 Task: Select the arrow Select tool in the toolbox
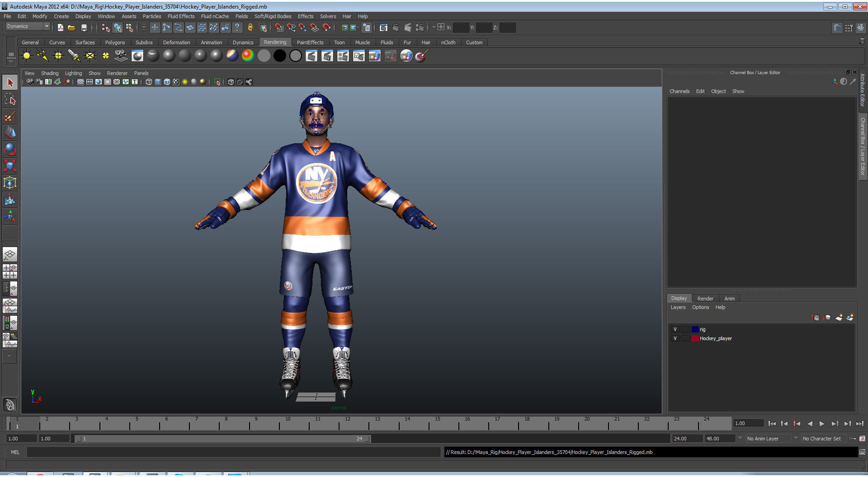(10, 82)
